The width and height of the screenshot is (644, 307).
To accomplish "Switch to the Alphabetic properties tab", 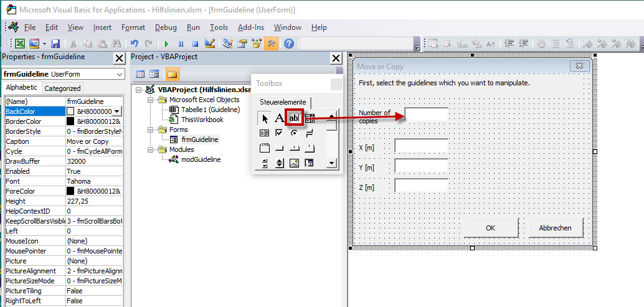I will point(22,87).
